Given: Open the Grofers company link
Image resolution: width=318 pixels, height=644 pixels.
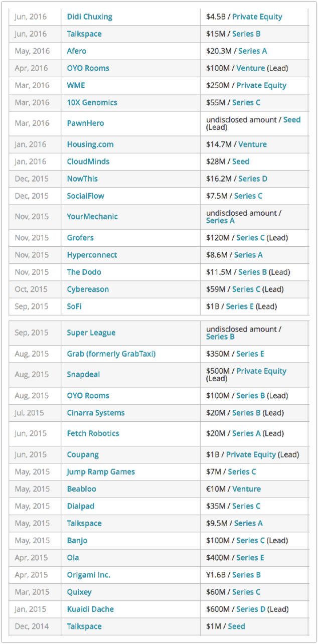Looking at the screenshot, I should tap(80, 238).
